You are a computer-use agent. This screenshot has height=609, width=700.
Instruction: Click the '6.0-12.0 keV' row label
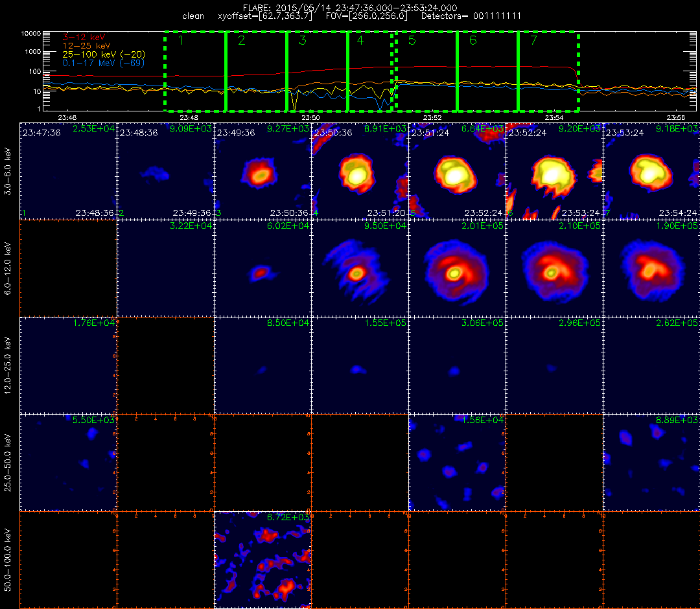8,268
